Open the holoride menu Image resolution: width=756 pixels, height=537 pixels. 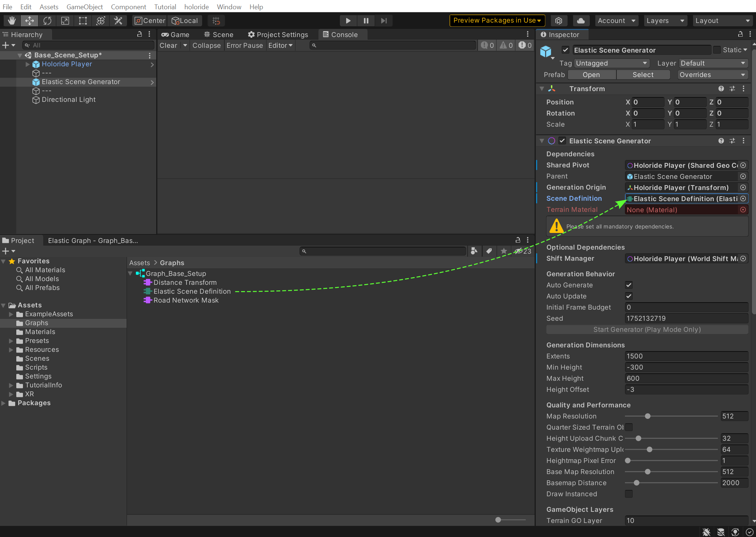[196, 7]
